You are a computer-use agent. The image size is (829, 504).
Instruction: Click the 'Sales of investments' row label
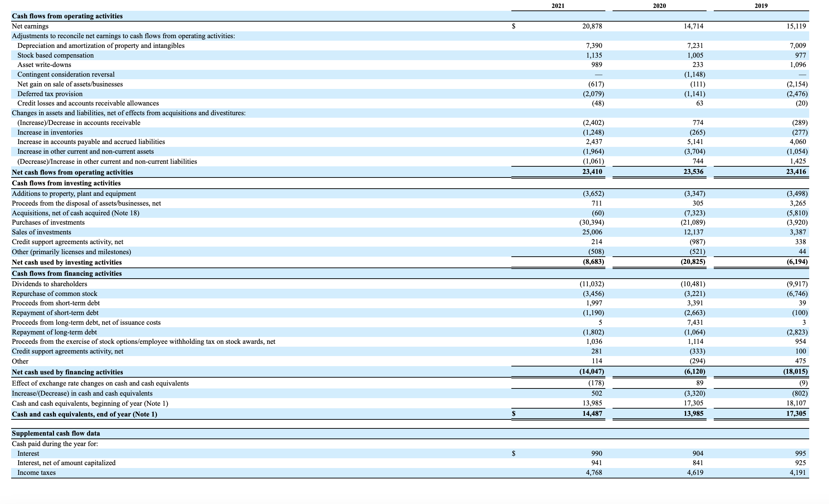click(41, 232)
